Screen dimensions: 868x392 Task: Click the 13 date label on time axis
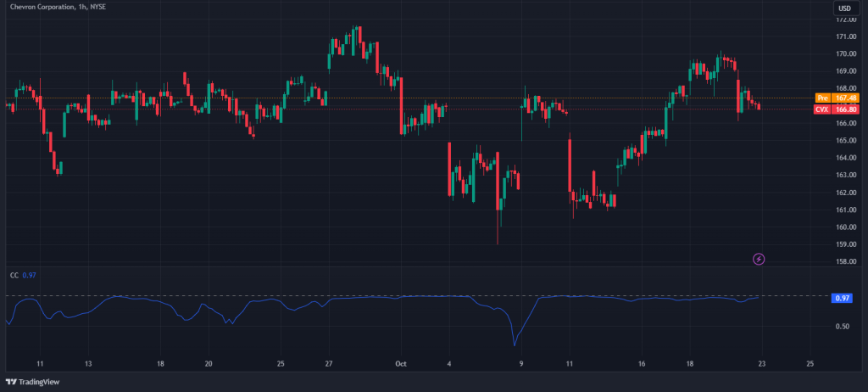tap(88, 364)
